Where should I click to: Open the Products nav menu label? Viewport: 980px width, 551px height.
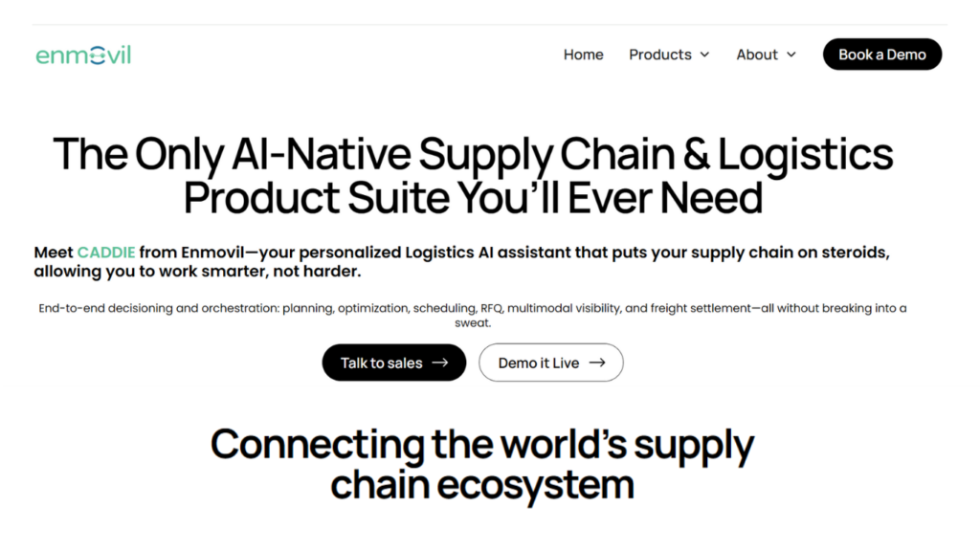click(659, 55)
